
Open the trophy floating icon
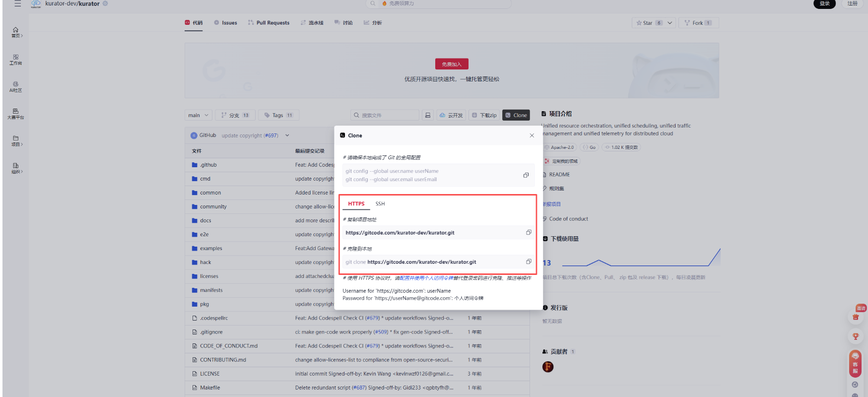pyautogui.click(x=856, y=336)
